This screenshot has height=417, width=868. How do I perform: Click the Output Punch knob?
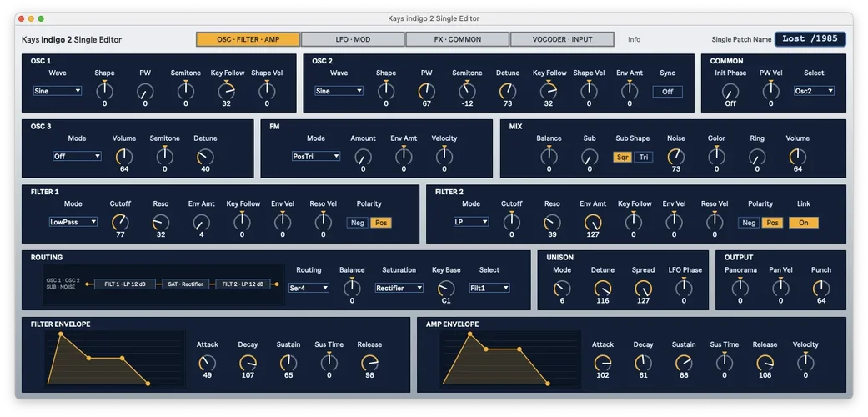[821, 288]
